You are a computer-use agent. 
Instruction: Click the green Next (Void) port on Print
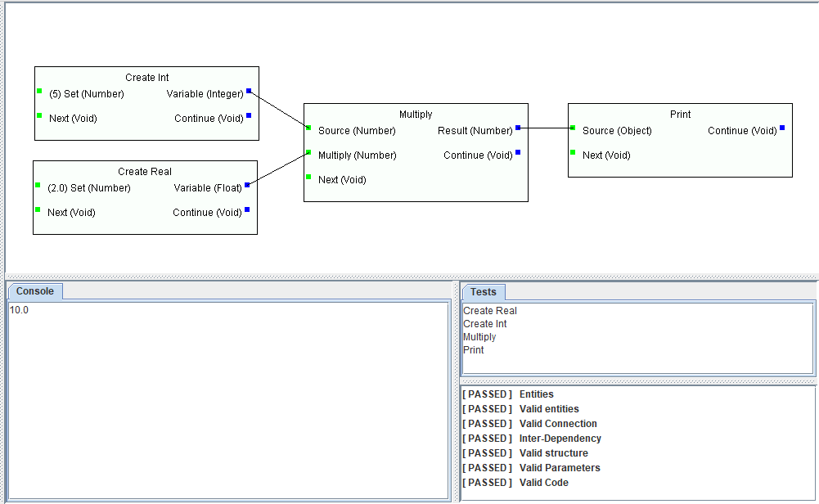pos(573,152)
